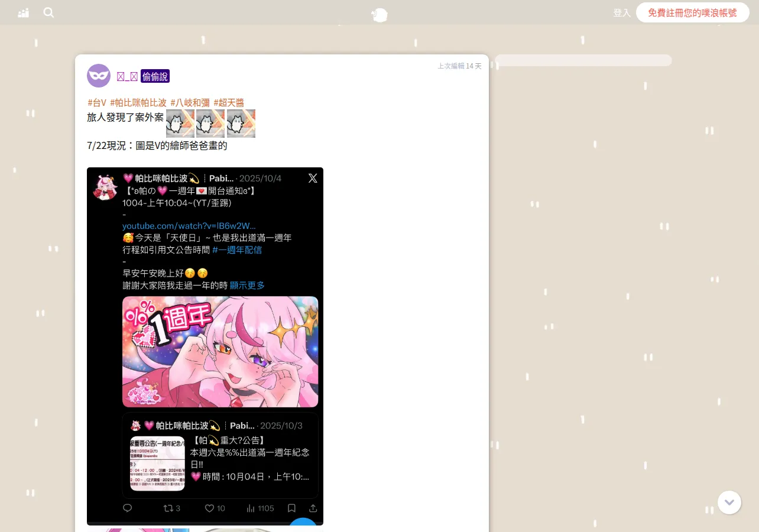Open the #超天醬 hashtag

[229, 102]
